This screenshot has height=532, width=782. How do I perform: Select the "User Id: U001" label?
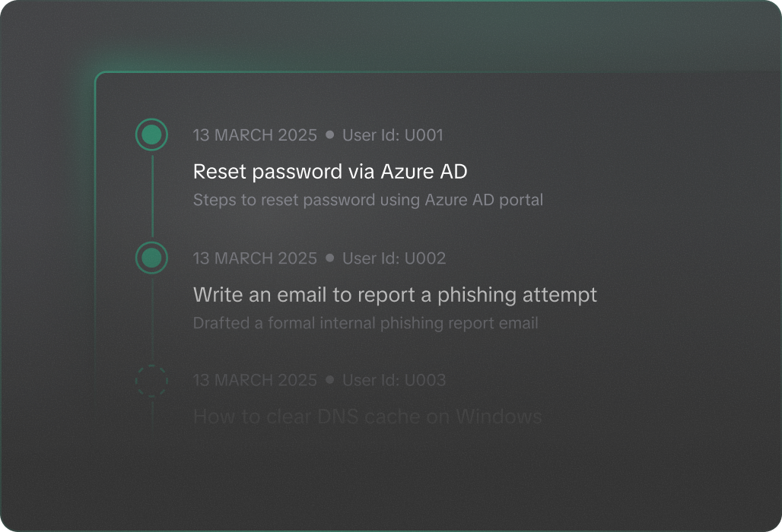tap(393, 135)
